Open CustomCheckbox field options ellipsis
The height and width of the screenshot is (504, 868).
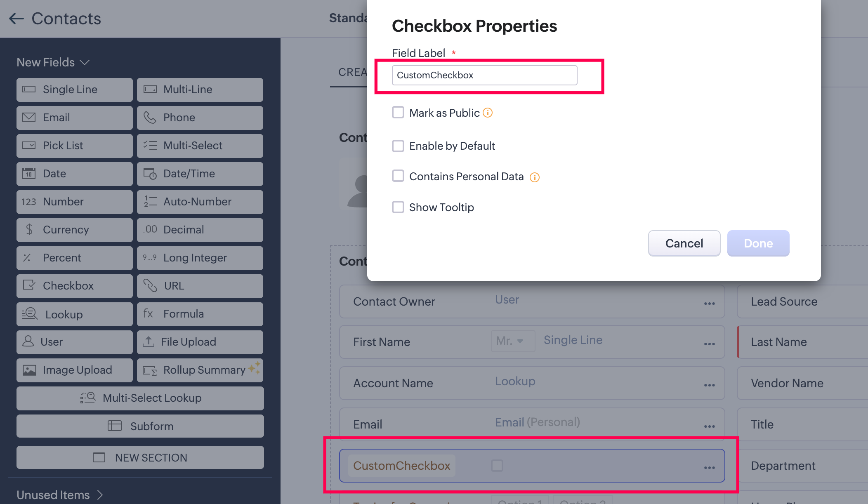click(709, 468)
